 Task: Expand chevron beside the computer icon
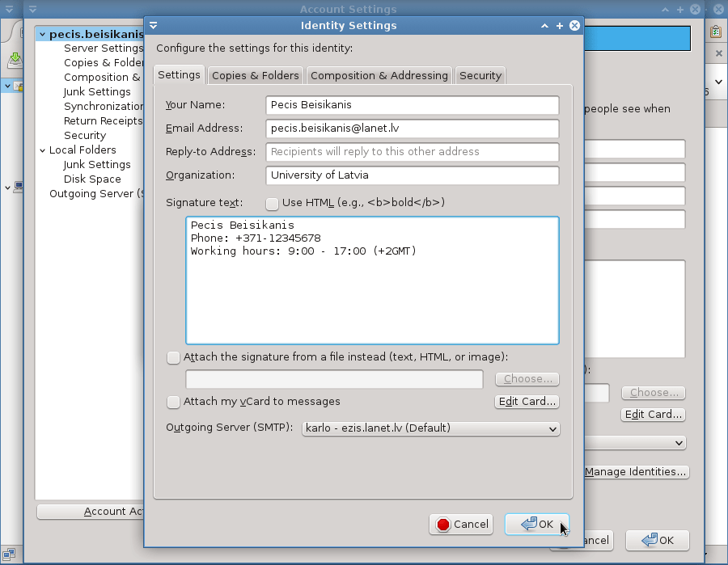coord(7,188)
